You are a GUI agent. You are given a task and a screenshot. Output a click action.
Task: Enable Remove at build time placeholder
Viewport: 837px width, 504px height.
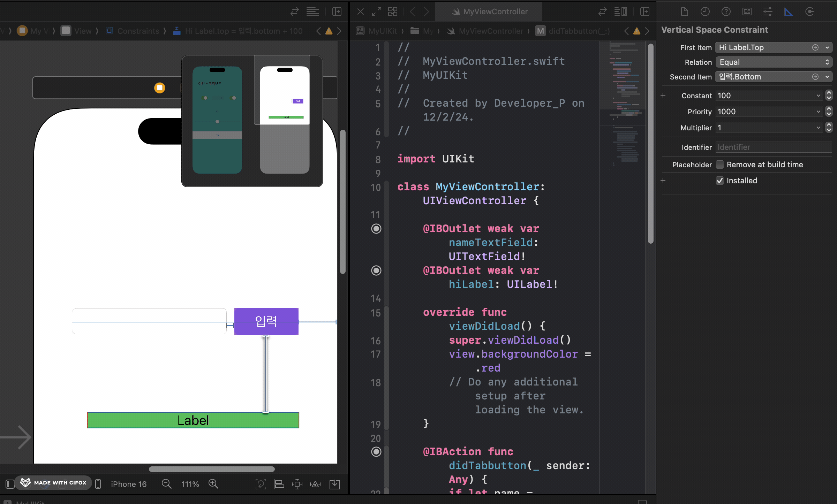click(x=719, y=165)
